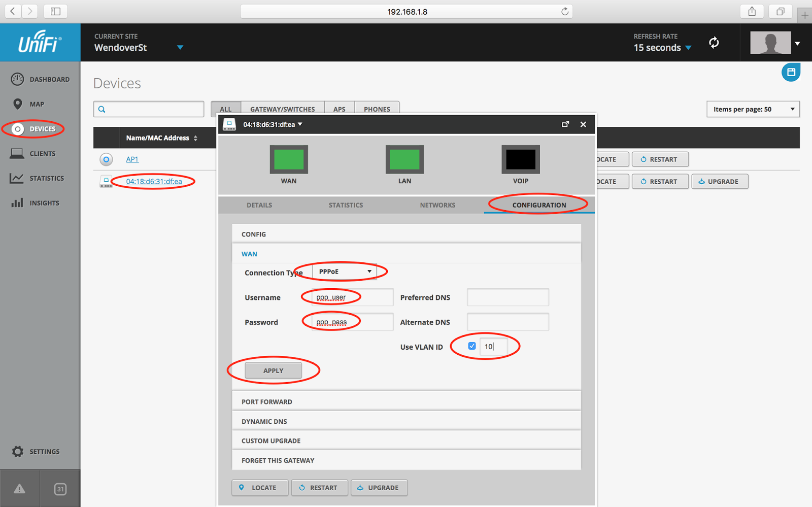Open the blue properties panel icon

tap(791, 72)
